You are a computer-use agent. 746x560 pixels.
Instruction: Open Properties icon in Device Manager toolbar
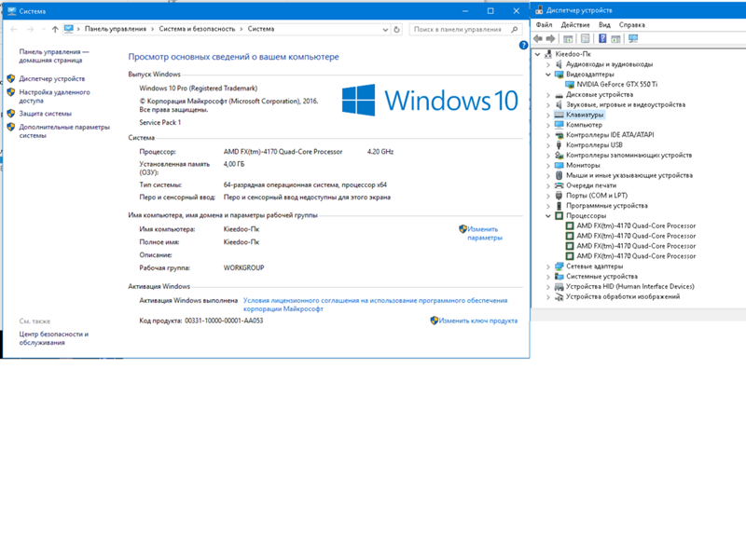586,38
